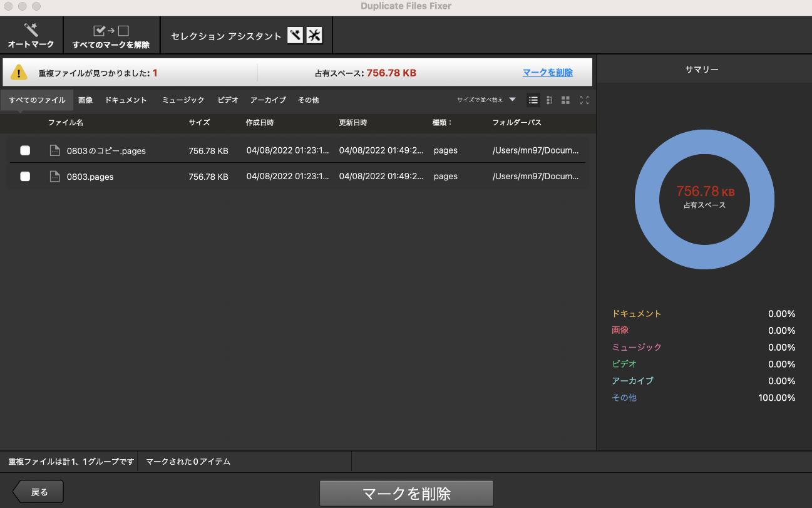
Task: Open Selection Assistant tools wrench icon
Action: pos(314,36)
